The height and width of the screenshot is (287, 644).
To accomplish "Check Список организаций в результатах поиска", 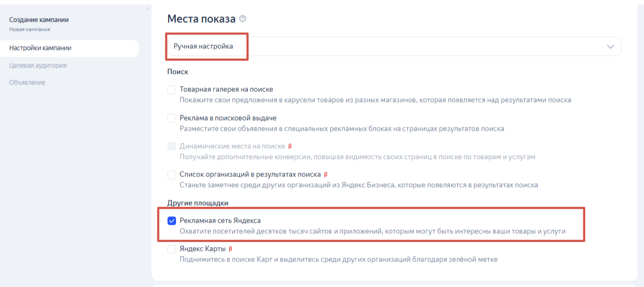I will coord(172,174).
